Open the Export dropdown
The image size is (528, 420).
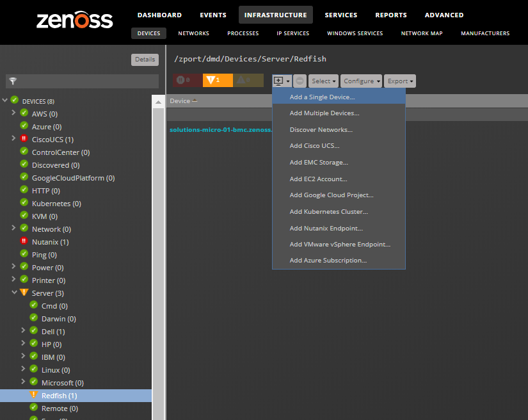[400, 81]
